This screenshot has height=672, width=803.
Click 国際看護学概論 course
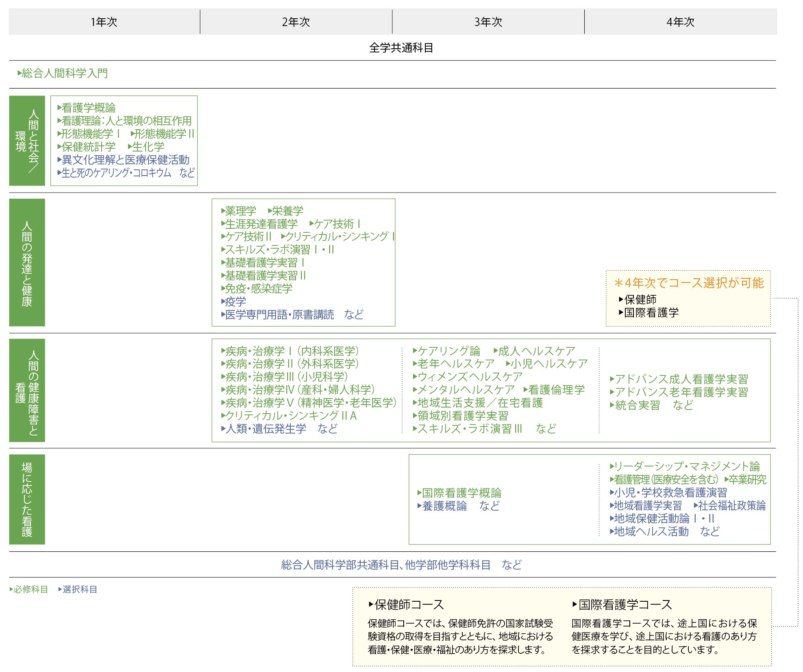click(x=459, y=493)
